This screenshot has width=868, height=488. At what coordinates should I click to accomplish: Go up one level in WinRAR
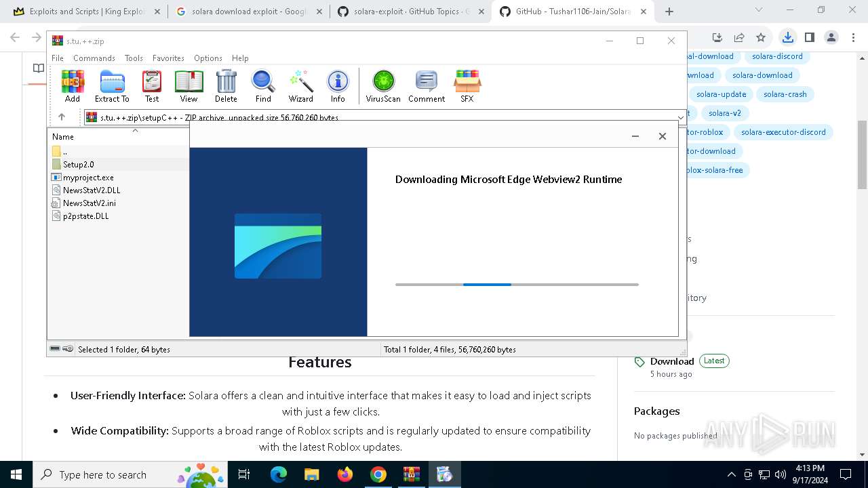[62, 117]
